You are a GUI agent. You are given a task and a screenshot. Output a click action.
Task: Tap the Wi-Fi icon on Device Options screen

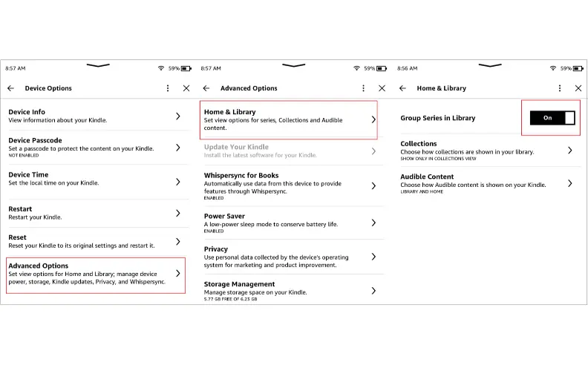(x=161, y=68)
